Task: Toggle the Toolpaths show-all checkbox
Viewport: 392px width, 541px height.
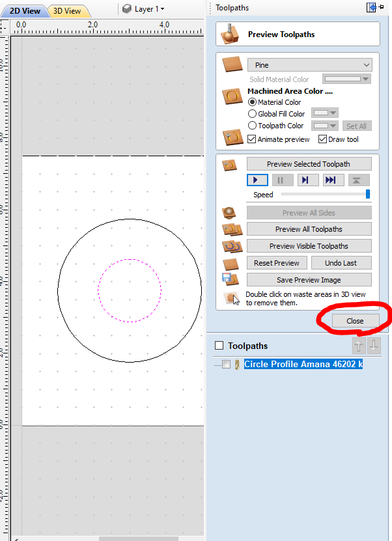Action: pyautogui.click(x=219, y=346)
